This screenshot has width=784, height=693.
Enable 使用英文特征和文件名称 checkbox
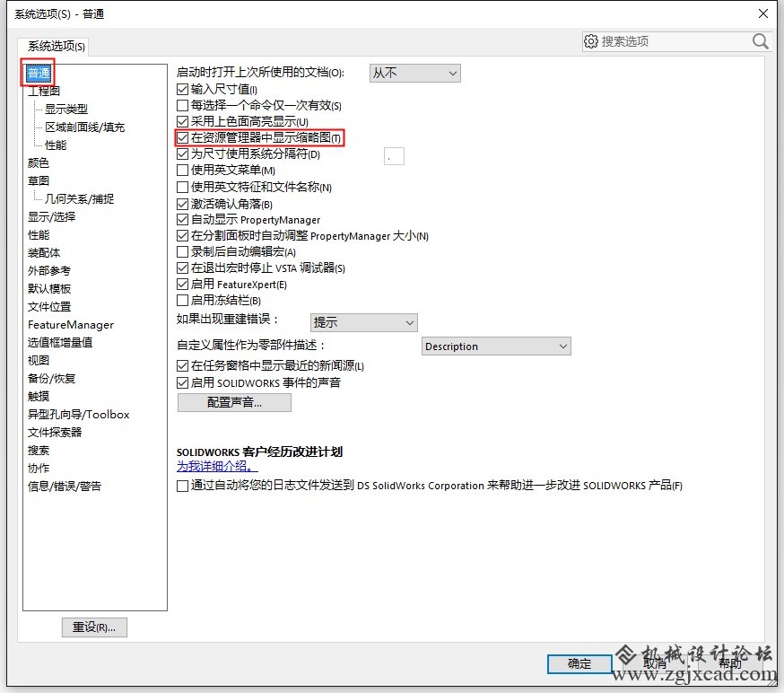coord(182,187)
